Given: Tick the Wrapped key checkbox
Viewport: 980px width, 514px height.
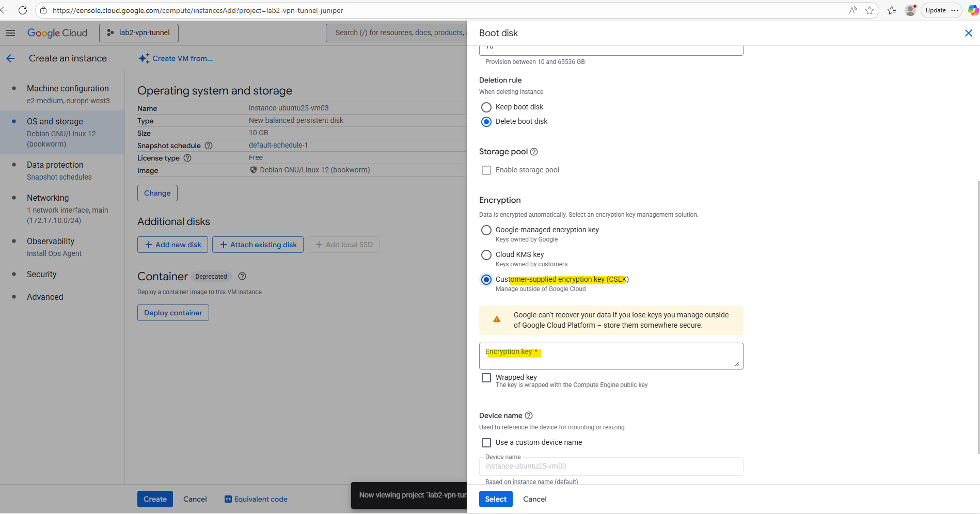Looking at the screenshot, I should coord(486,378).
